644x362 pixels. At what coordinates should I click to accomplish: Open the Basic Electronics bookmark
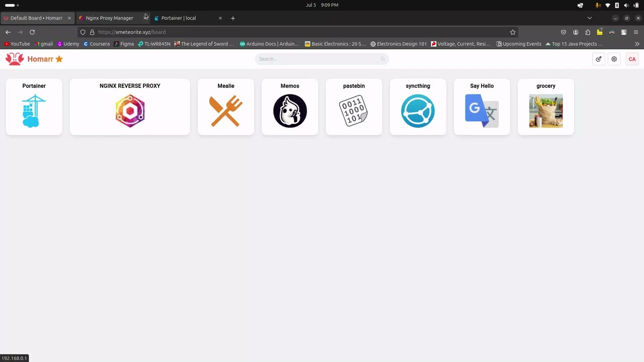[x=336, y=44]
